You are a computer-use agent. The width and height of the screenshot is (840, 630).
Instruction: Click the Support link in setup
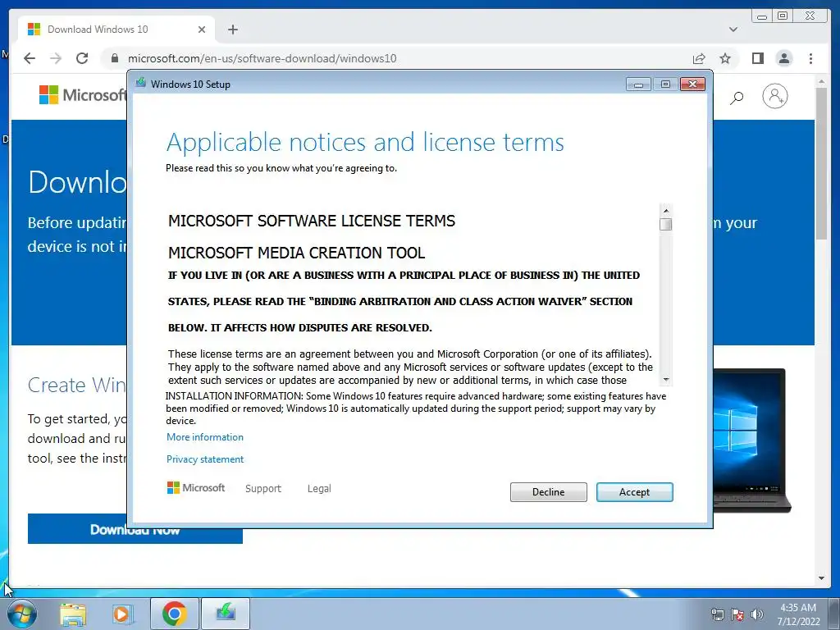click(263, 489)
